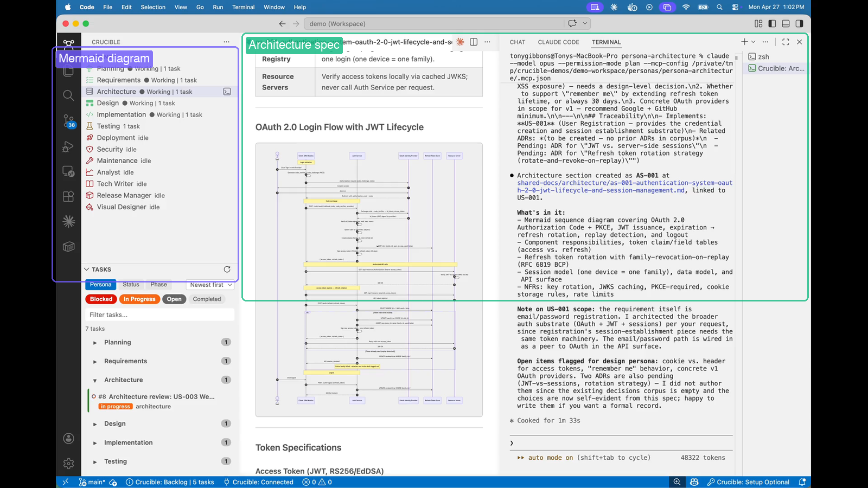The width and height of the screenshot is (868, 488).
Task: Open the Newest first sort dropdown
Action: click(x=210, y=284)
